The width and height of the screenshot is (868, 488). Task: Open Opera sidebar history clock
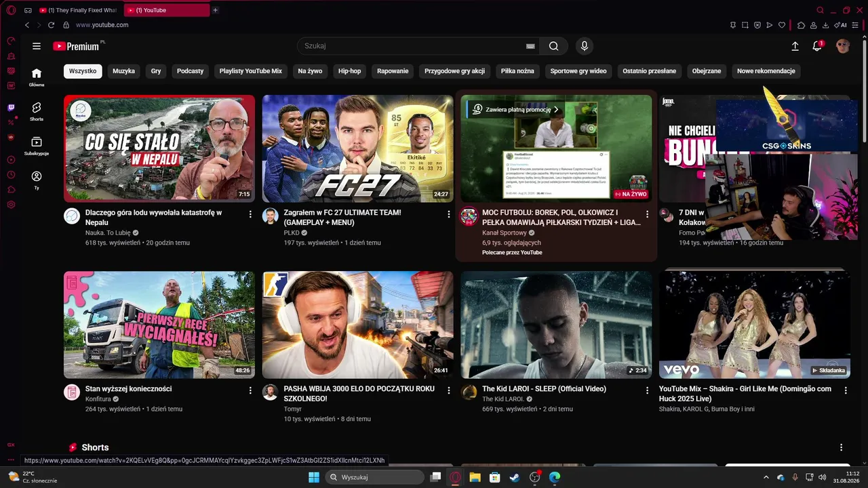[x=11, y=175]
